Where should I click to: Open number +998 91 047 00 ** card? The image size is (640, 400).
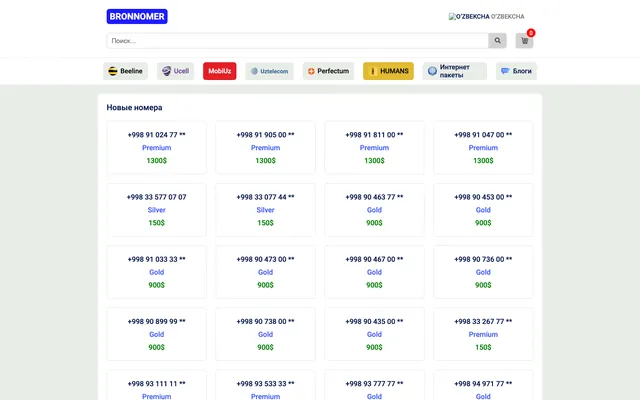point(483,147)
